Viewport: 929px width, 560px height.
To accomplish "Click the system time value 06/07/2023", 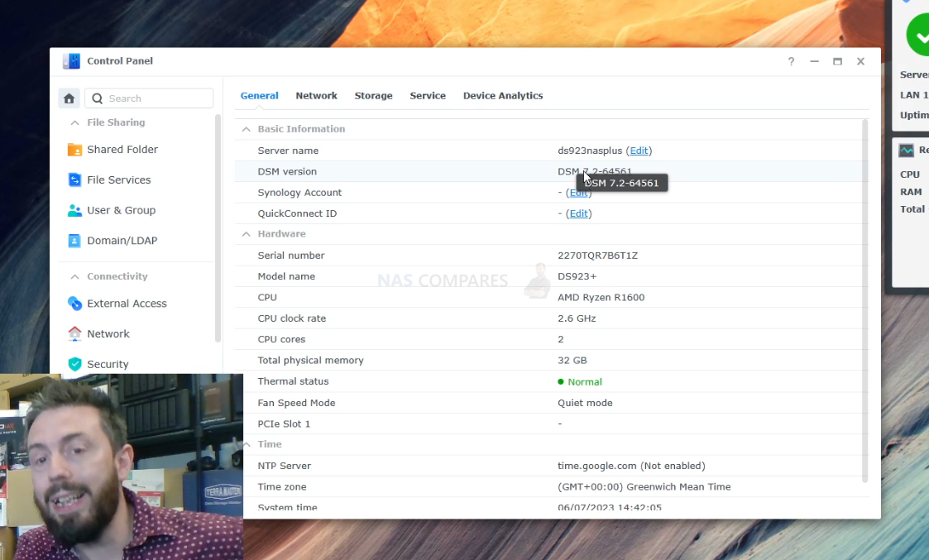I will [x=610, y=507].
